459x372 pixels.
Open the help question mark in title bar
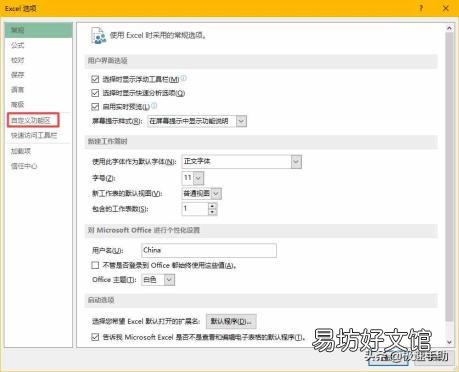point(421,8)
